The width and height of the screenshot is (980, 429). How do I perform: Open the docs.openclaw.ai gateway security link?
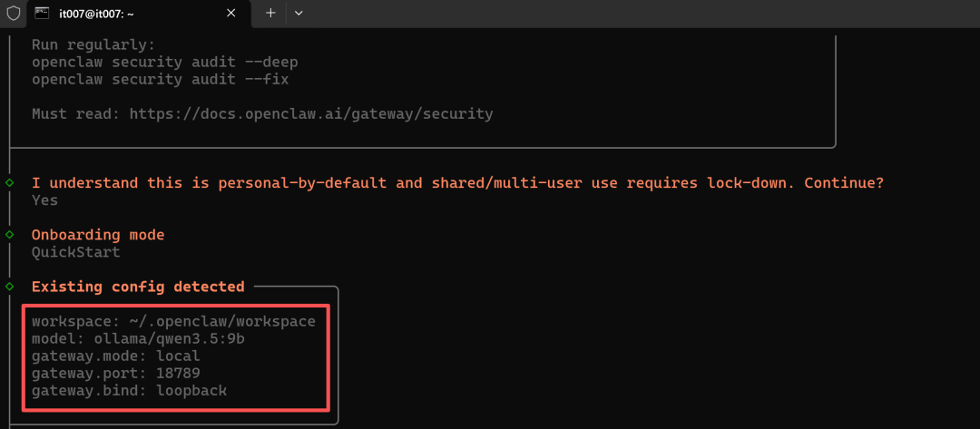311,114
